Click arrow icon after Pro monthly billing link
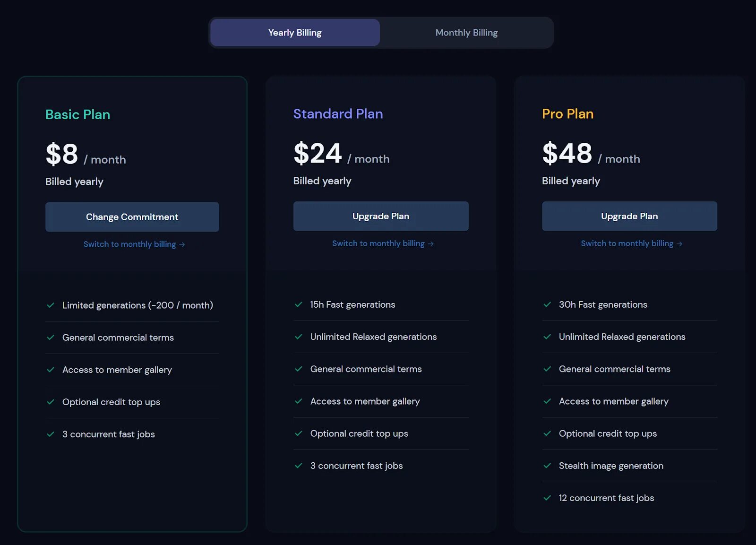The height and width of the screenshot is (545, 756). [x=679, y=244]
